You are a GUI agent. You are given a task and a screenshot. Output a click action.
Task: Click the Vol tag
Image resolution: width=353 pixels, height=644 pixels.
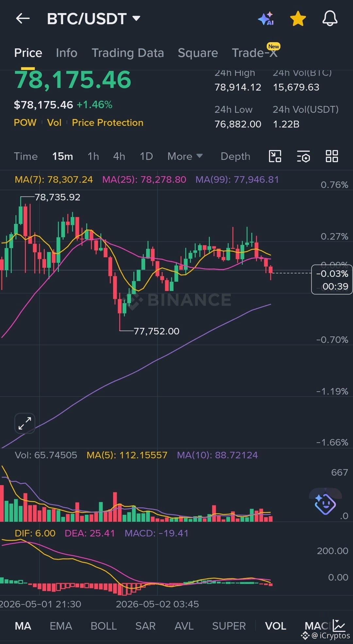coord(54,123)
